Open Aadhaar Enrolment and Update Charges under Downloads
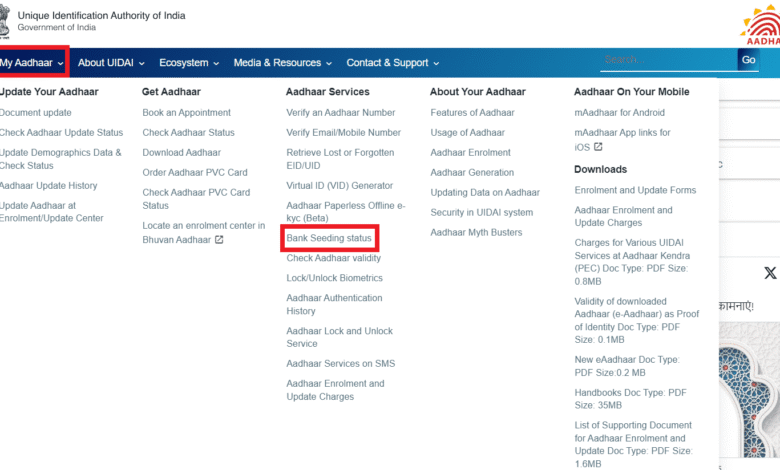Viewport: 780px width, 470px height. click(623, 216)
